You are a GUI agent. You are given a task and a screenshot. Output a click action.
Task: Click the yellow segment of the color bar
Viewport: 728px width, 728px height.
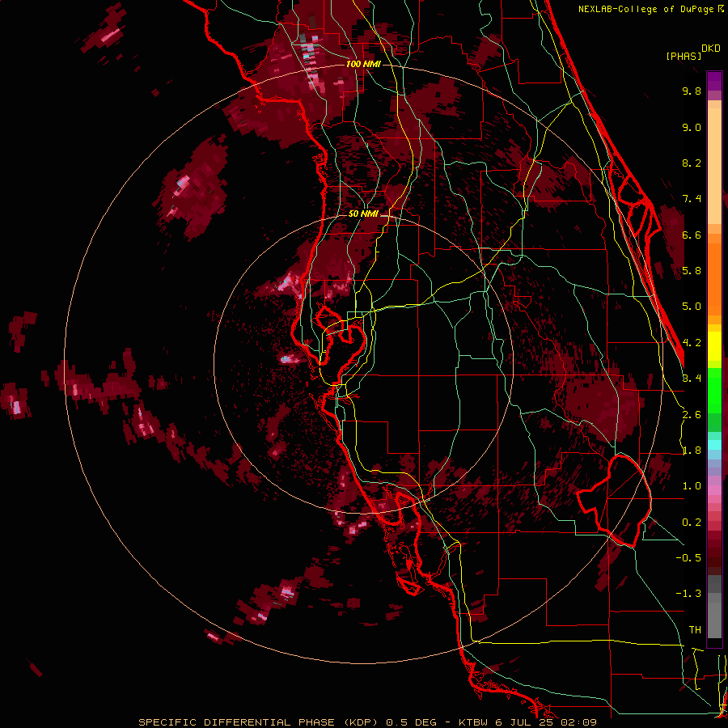tap(714, 346)
